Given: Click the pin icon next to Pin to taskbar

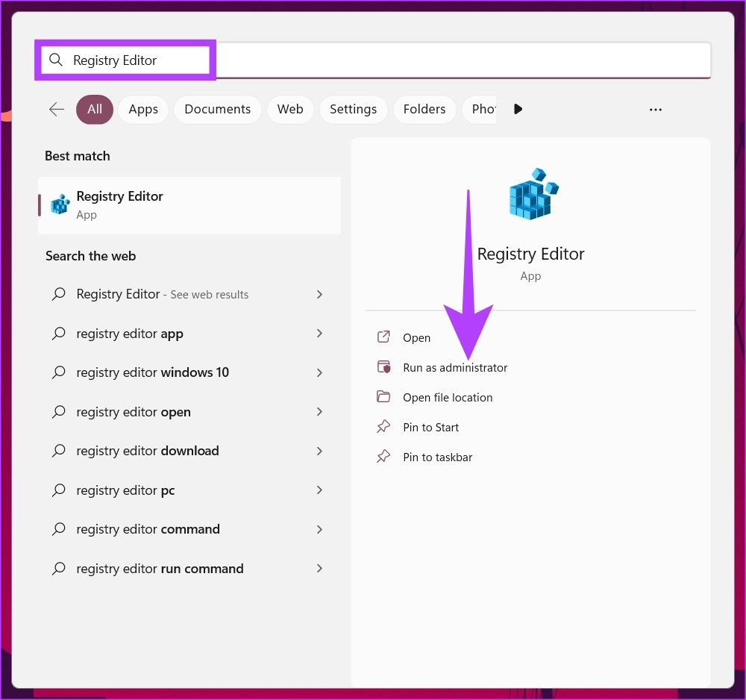Looking at the screenshot, I should point(383,457).
